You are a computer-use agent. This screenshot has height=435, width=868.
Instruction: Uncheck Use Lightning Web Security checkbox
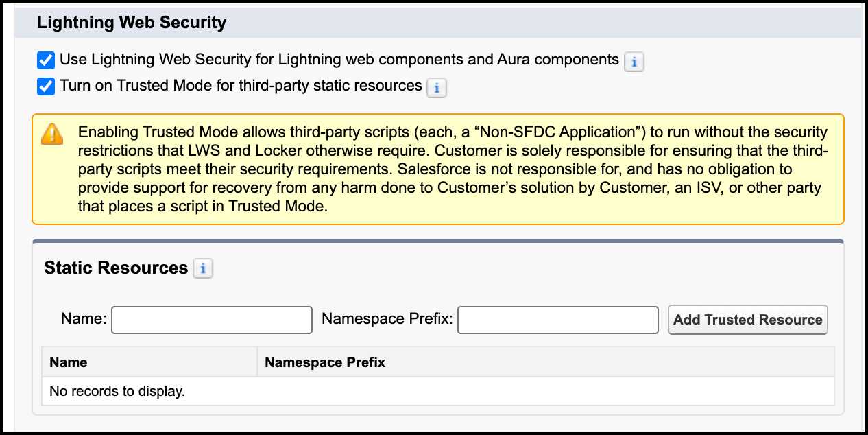coord(46,61)
